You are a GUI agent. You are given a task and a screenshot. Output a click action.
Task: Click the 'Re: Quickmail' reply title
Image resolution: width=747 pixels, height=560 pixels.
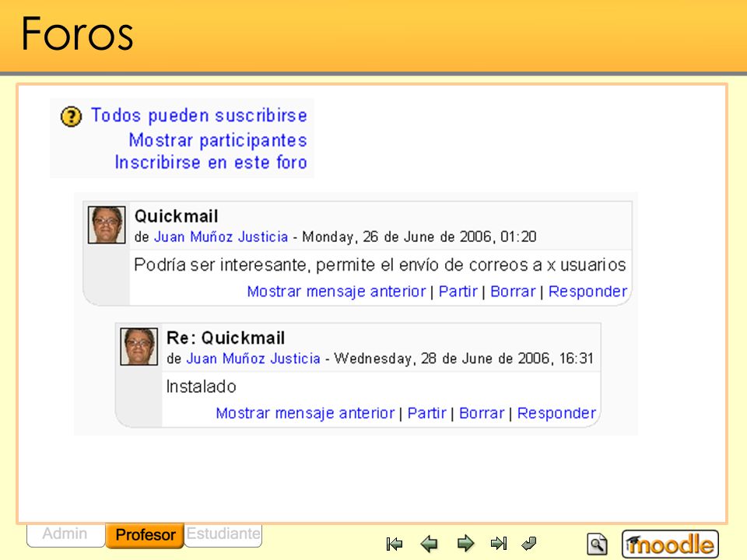pyautogui.click(x=226, y=338)
